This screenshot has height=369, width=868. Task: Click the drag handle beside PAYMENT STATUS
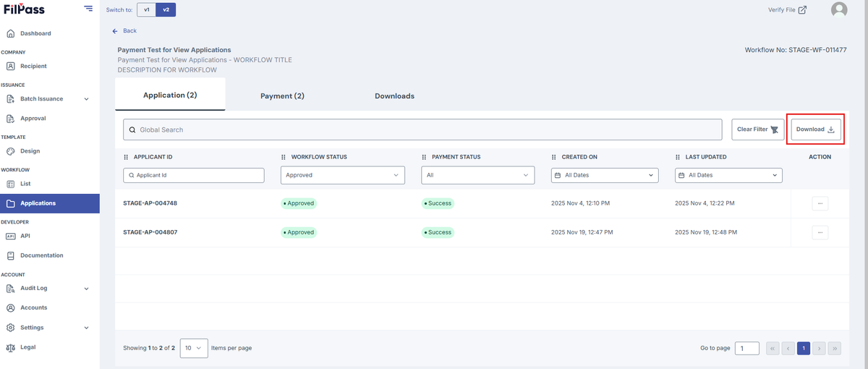(424, 157)
